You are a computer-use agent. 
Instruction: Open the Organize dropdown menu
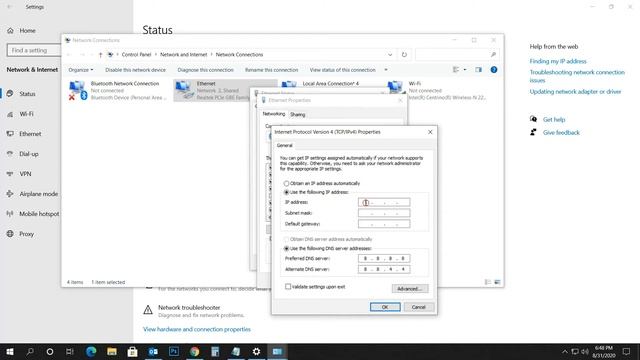80,70
